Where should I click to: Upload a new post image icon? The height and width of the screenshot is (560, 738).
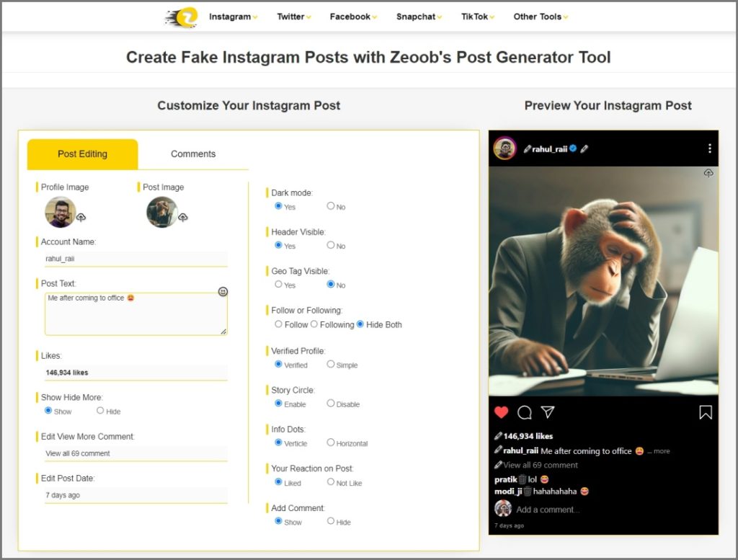(x=183, y=218)
